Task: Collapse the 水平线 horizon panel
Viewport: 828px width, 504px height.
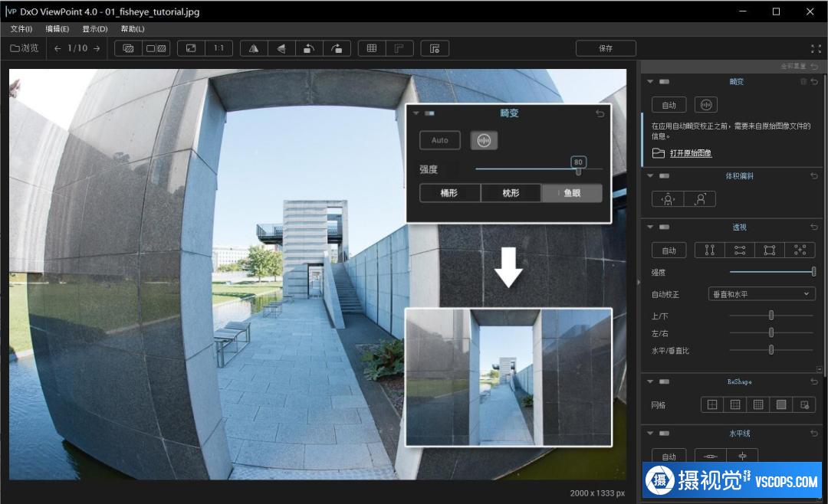Action: (x=650, y=434)
